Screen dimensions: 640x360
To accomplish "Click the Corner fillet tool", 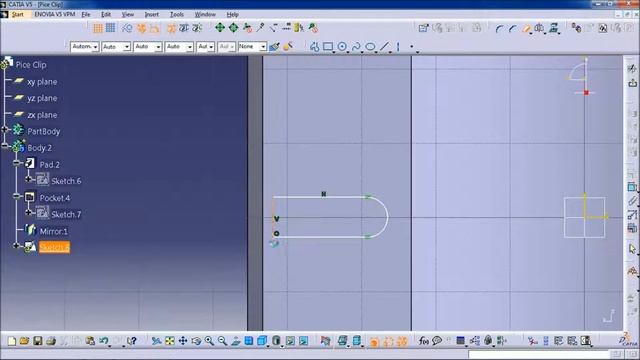I will click(499, 29).
